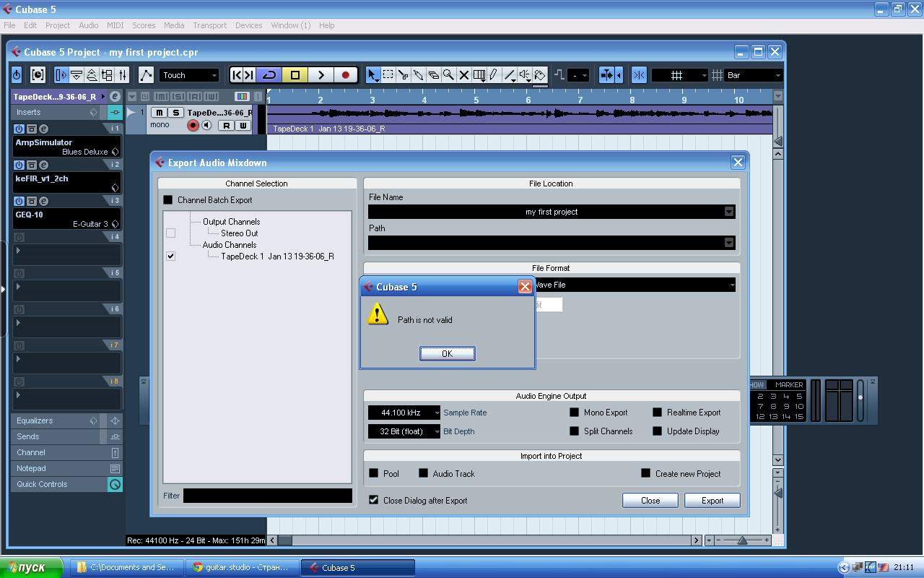Screen dimensions: 924x578
Task: Open the Sample Rate 44.100 kHz dropdown
Action: tap(404, 413)
